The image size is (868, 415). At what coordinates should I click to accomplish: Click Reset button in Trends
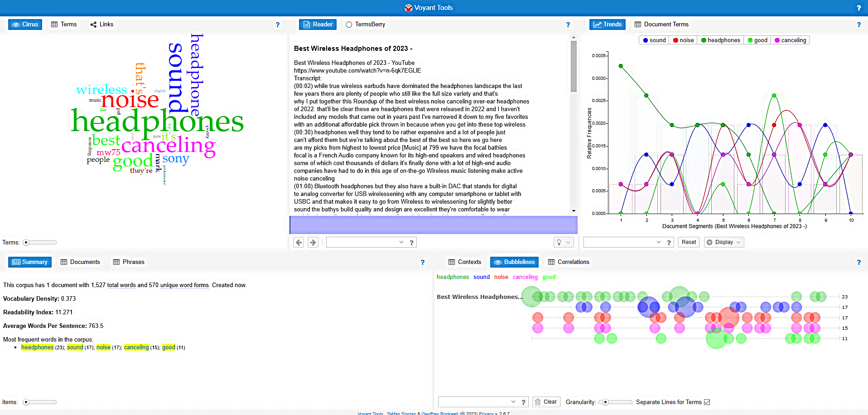coord(689,242)
